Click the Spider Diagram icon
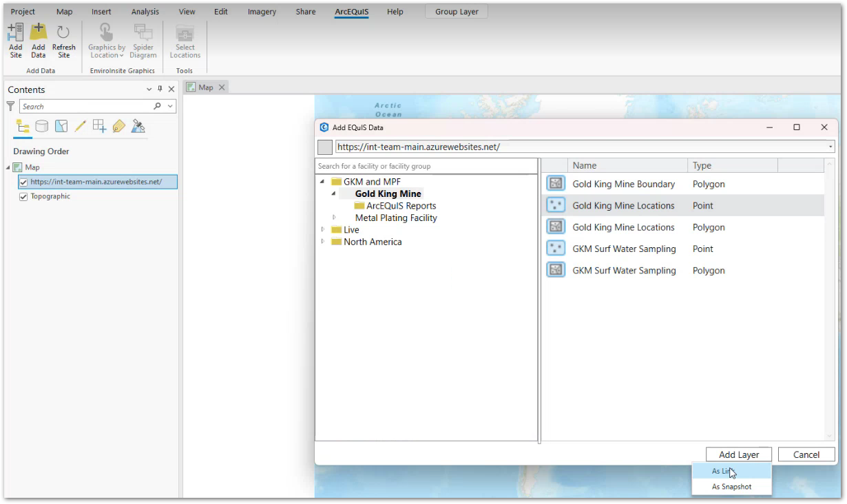Viewport: 847px width, 504px height. point(143,41)
